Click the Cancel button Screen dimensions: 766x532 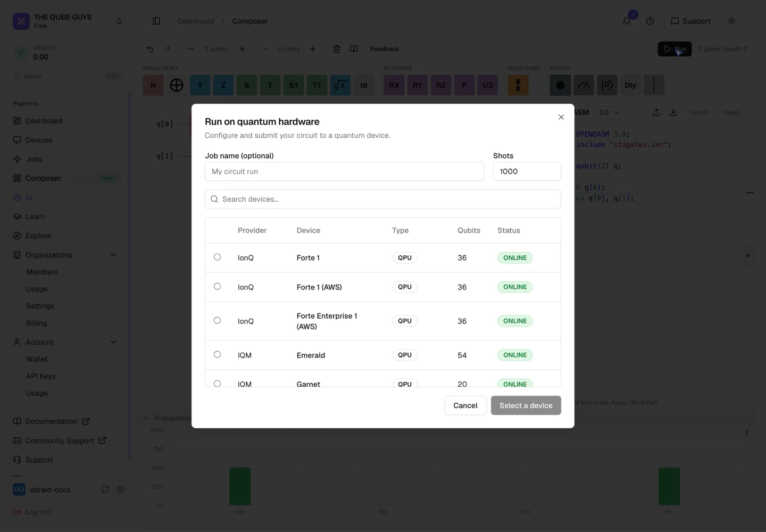tap(465, 405)
